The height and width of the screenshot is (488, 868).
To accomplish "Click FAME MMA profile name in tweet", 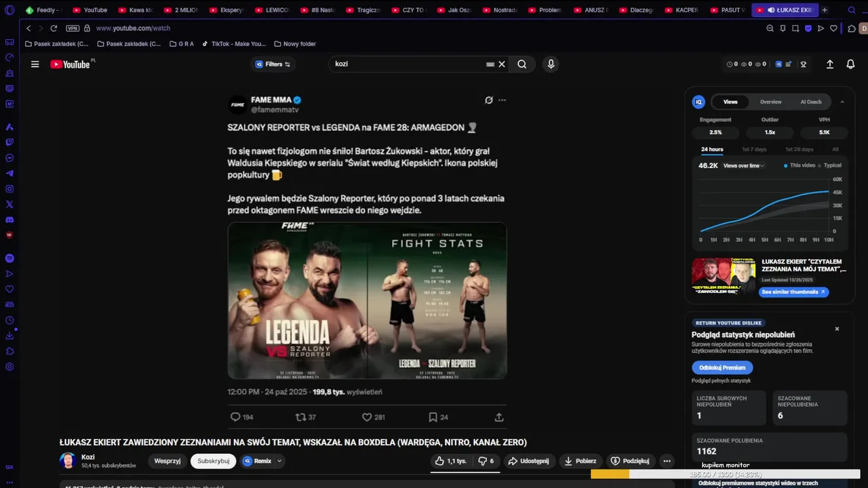I will click(271, 100).
